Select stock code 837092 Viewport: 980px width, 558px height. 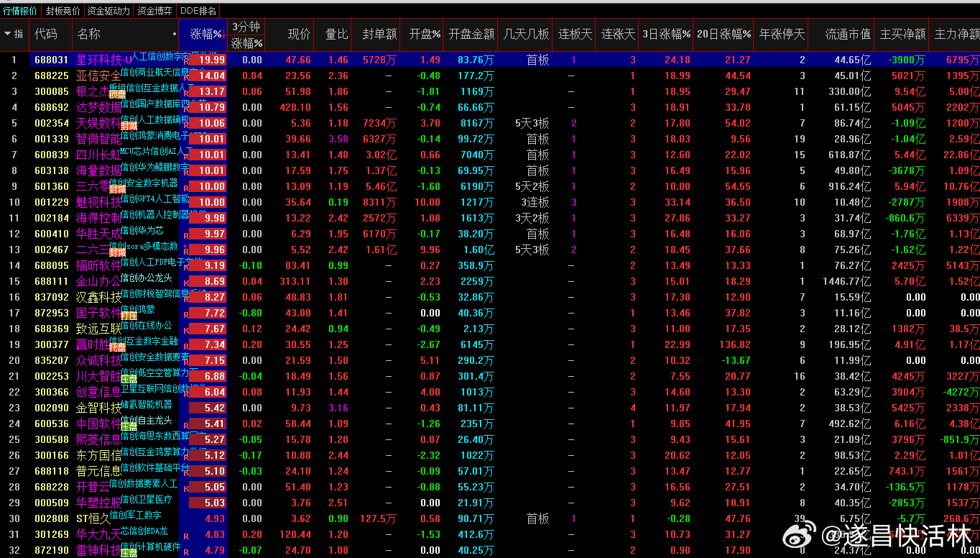tap(52, 297)
